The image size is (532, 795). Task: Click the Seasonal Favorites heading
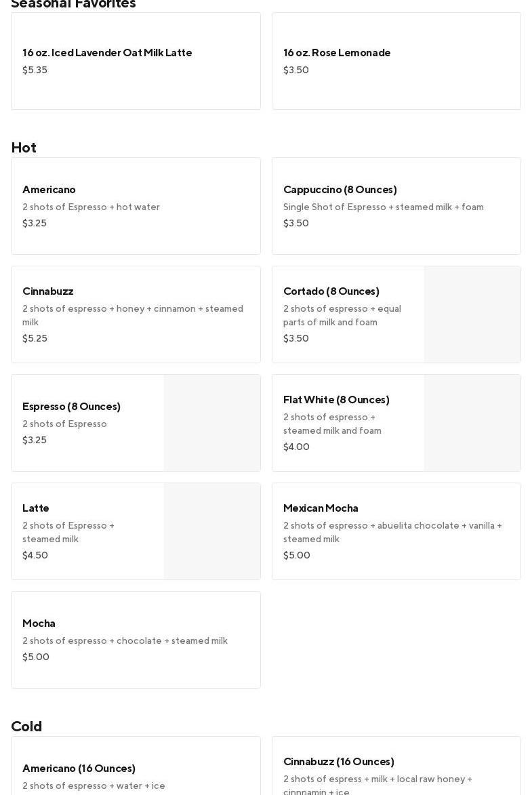tap(73, 4)
